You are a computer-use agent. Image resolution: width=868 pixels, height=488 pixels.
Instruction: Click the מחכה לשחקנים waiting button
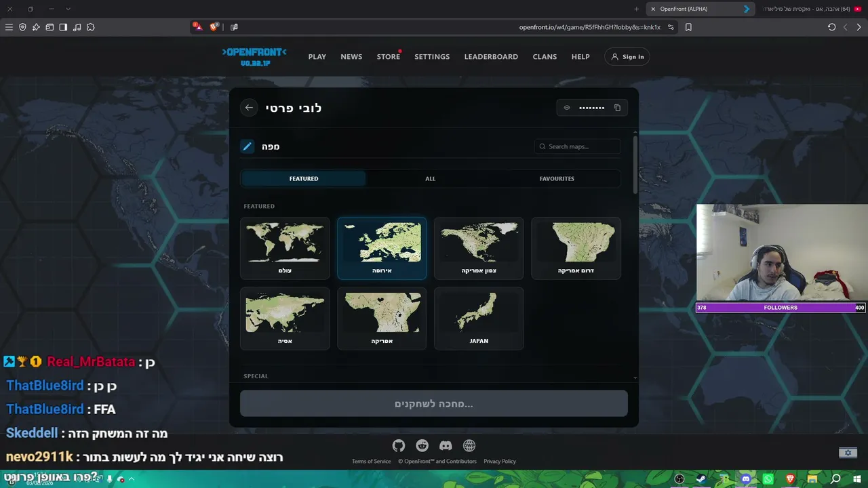point(434,403)
